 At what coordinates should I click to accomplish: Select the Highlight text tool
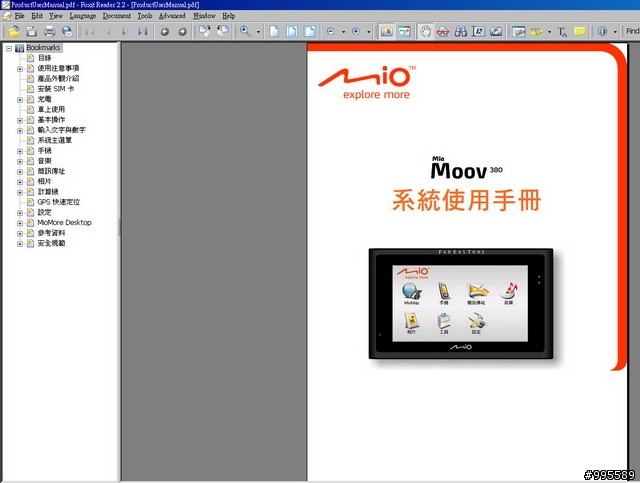coord(537,31)
